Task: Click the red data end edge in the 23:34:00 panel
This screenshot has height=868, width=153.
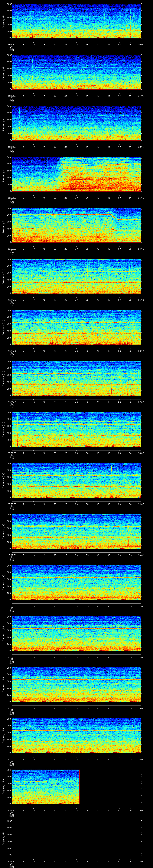Action: (x=79, y=787)
